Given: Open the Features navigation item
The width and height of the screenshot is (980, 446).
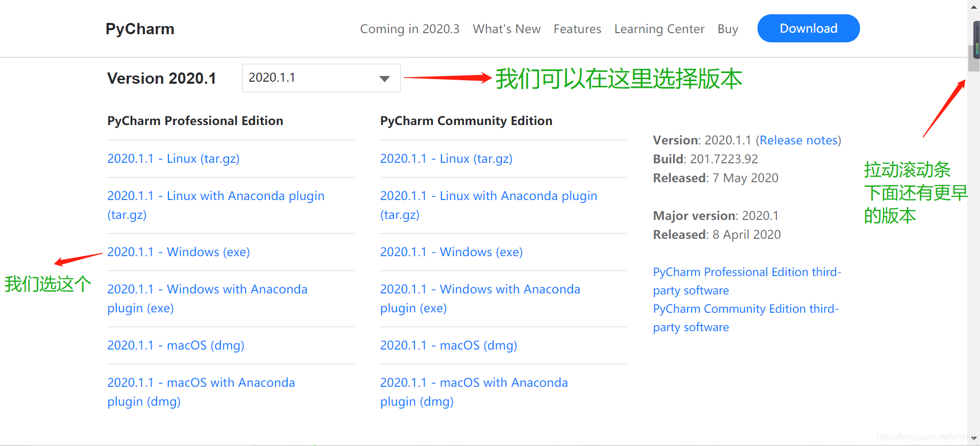Looking at the screenshot, I should tap(577, 29).
